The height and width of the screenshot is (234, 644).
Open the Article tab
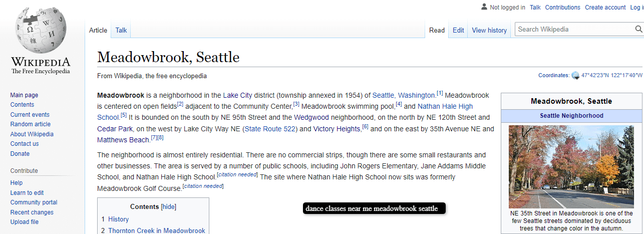[x=98, y=30]
